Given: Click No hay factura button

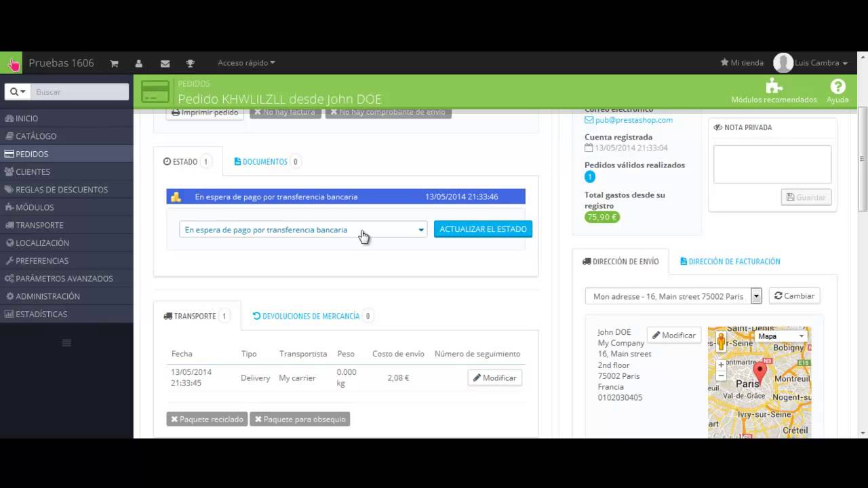Looking at the screenshot, I should tap(285, 113).
